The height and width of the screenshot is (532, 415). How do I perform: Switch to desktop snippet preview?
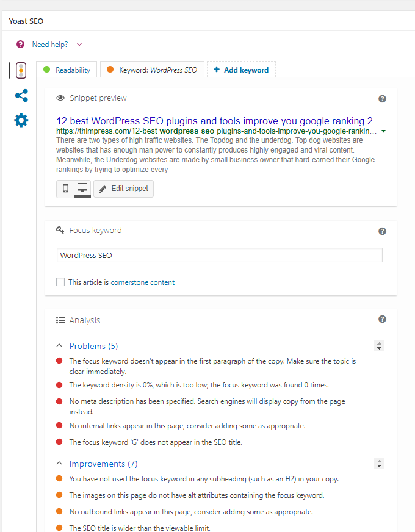pyautogui.click(x=82, y=189)
